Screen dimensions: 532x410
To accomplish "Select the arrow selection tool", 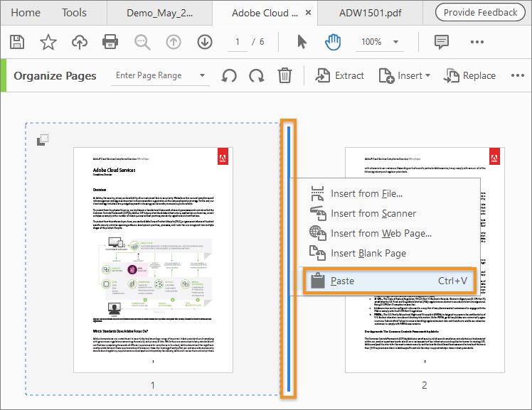I will (302, 42).
